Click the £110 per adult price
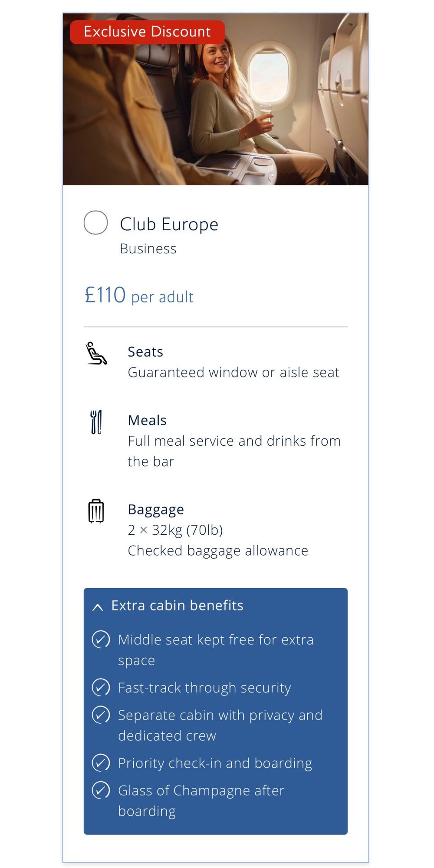Screen dimensions: 434x868 139,296
